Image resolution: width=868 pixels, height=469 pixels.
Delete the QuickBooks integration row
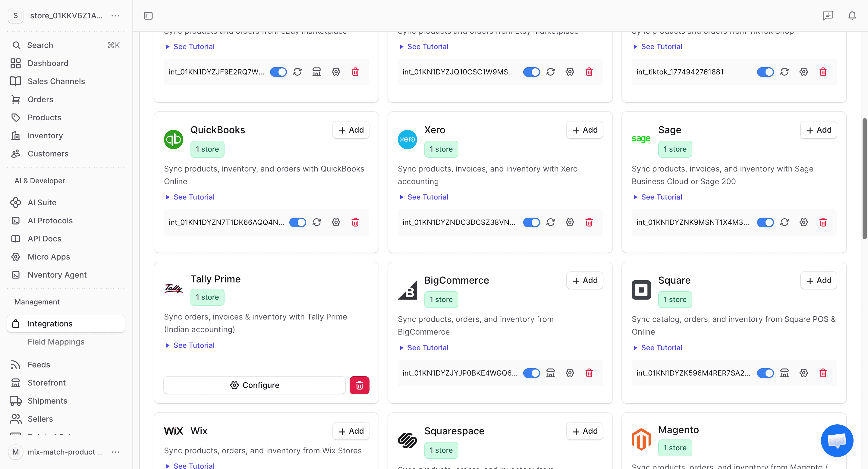click(x=355, y=222)
